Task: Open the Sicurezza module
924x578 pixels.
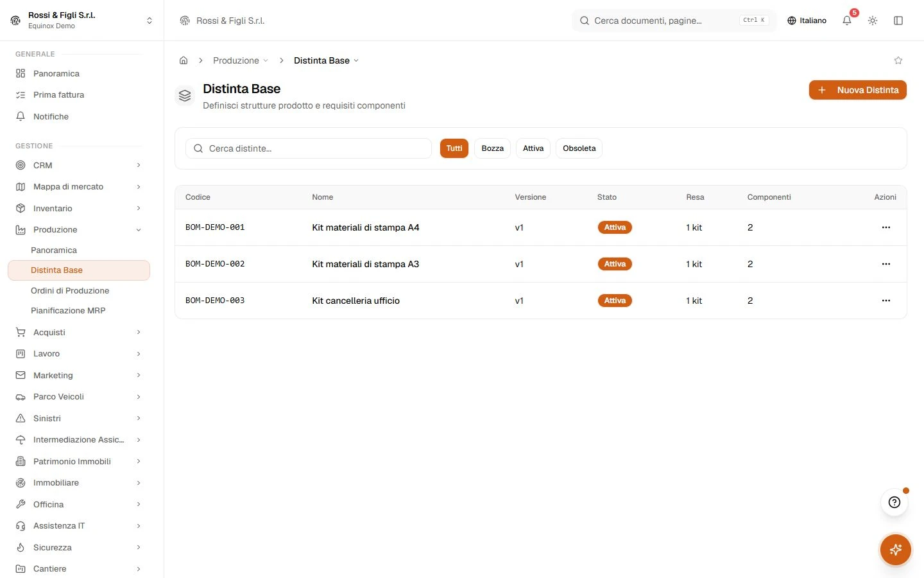Action: click(78, 547)
